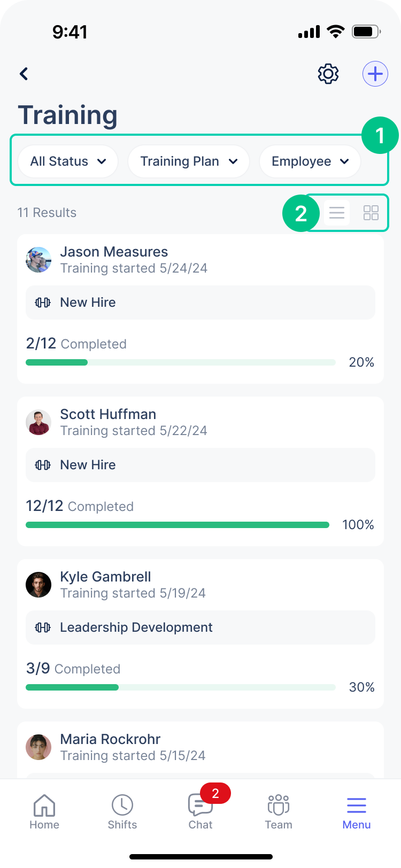Click Jason Measures' 20% progress bar
401x868 pixels.
point(181,362)
